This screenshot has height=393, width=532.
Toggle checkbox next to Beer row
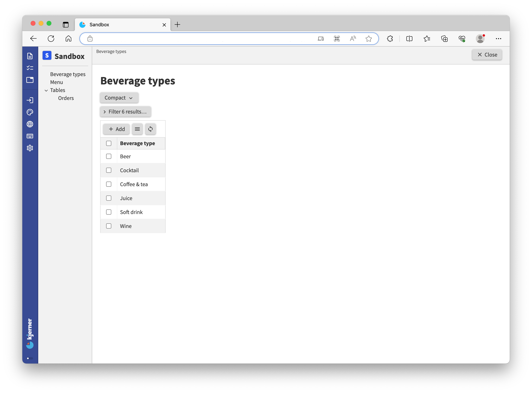coord(109,156)
